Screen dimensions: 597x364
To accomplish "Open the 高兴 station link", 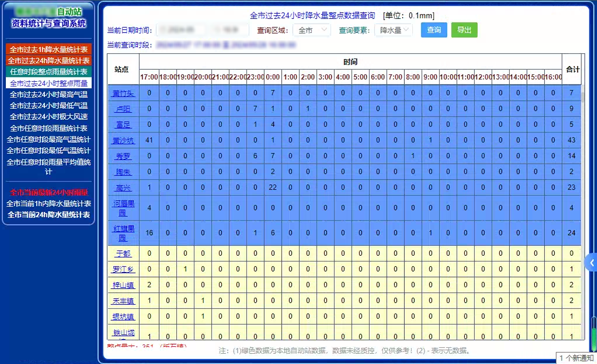I will point(123,187).
